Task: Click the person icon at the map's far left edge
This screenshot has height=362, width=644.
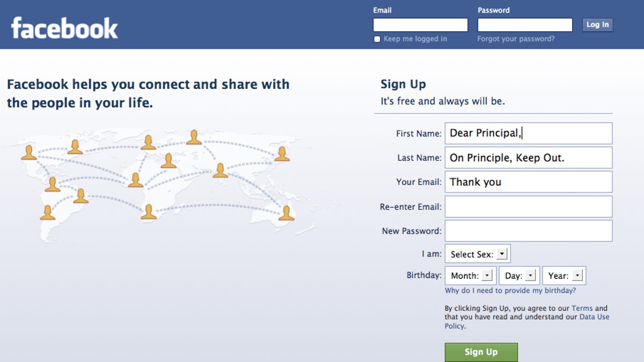Action: pos(29,152)
